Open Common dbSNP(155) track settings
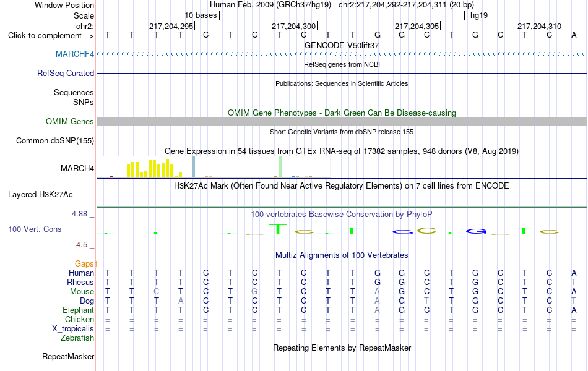Viewport: 588px width, 371px height. (54, 140)
